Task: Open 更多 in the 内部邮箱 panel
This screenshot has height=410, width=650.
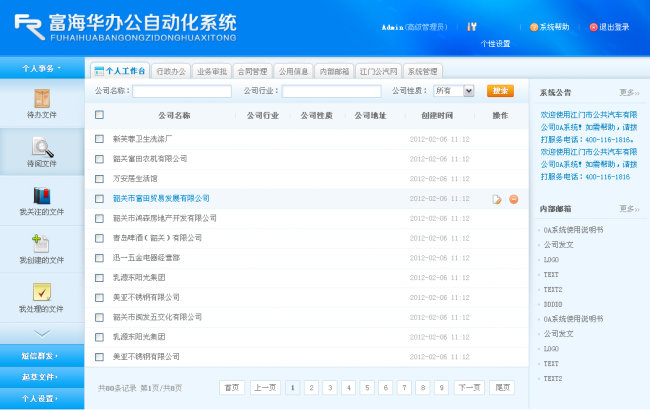Action: pyautogui.click(x=629, y=209)
